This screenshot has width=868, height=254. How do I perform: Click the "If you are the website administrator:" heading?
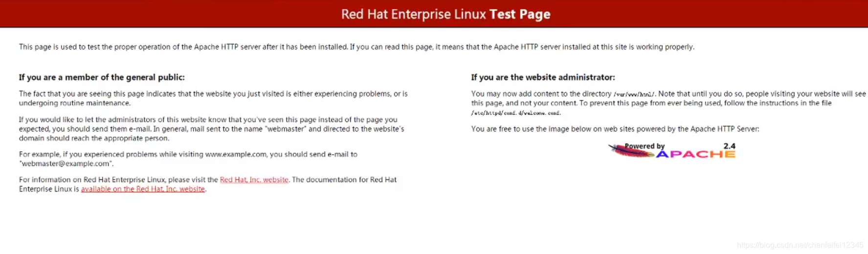(x=543, y=77)
